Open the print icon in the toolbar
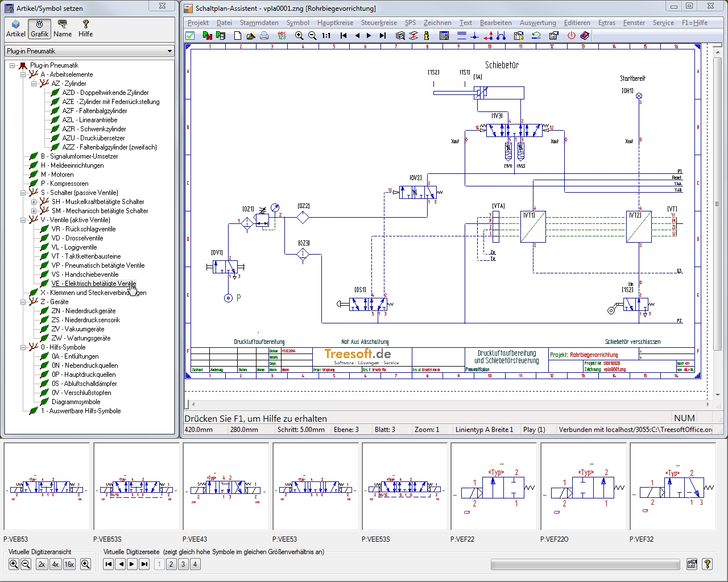This screenshot has width=728, height=582. point(264,35)
